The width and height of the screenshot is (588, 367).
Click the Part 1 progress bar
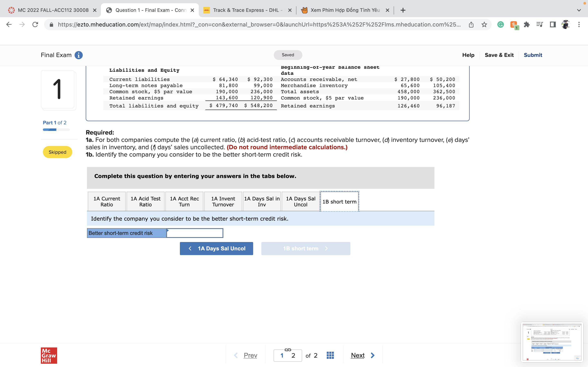[56, 130]
